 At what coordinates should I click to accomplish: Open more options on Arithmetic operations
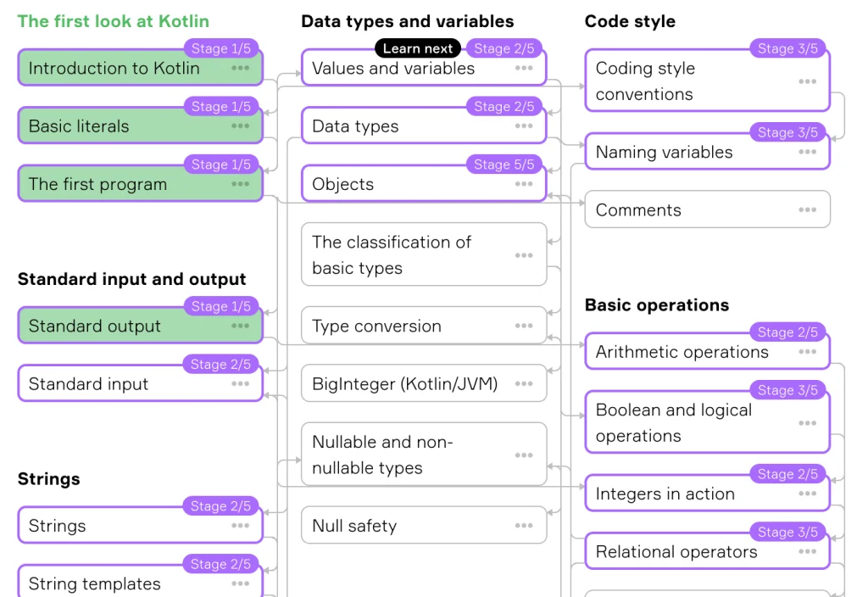click(x=807, y=352)
